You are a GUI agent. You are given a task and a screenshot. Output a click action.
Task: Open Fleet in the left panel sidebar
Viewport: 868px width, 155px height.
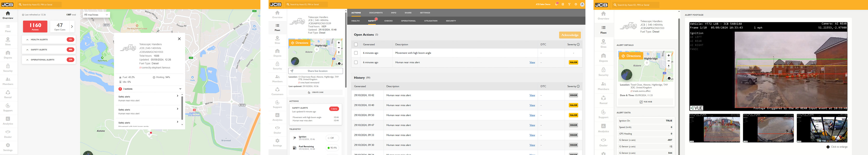8,29
